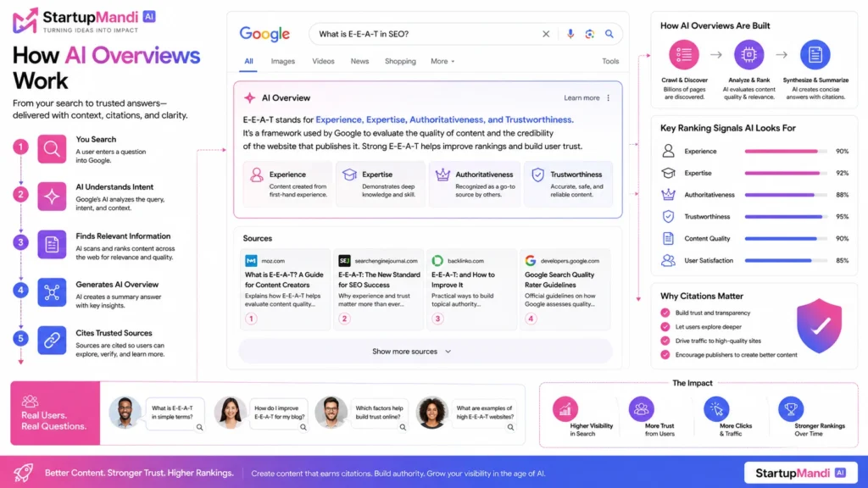Click the 'Drive traffic to high-quality sites' checkmark

tap(665, 341)
